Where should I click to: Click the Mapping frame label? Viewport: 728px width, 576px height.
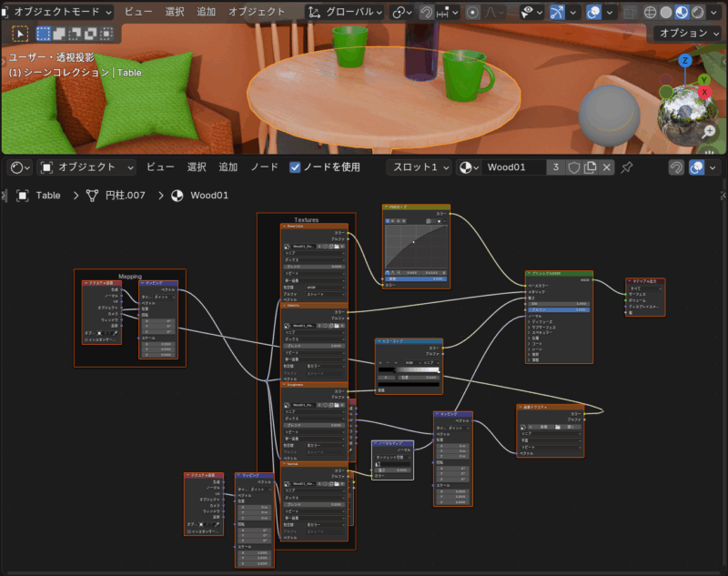coord(130,276)
